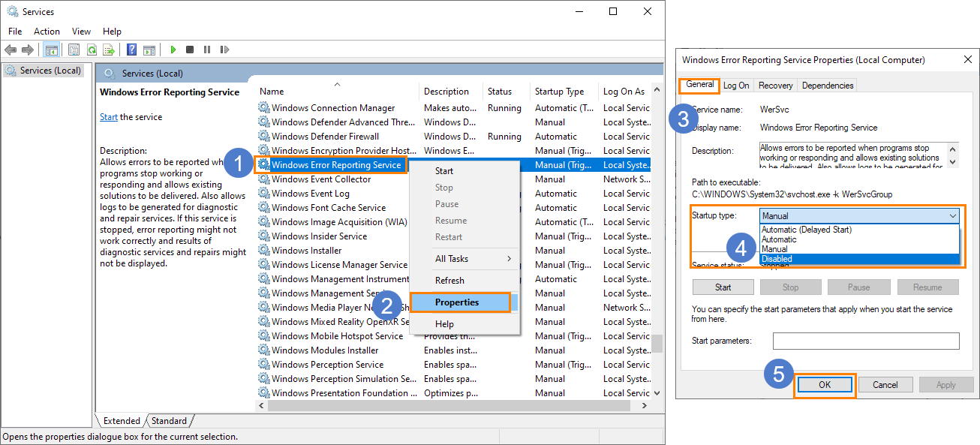Open the Startup type combo box
This screenshot has height=445, width=980.
point(859,216)
